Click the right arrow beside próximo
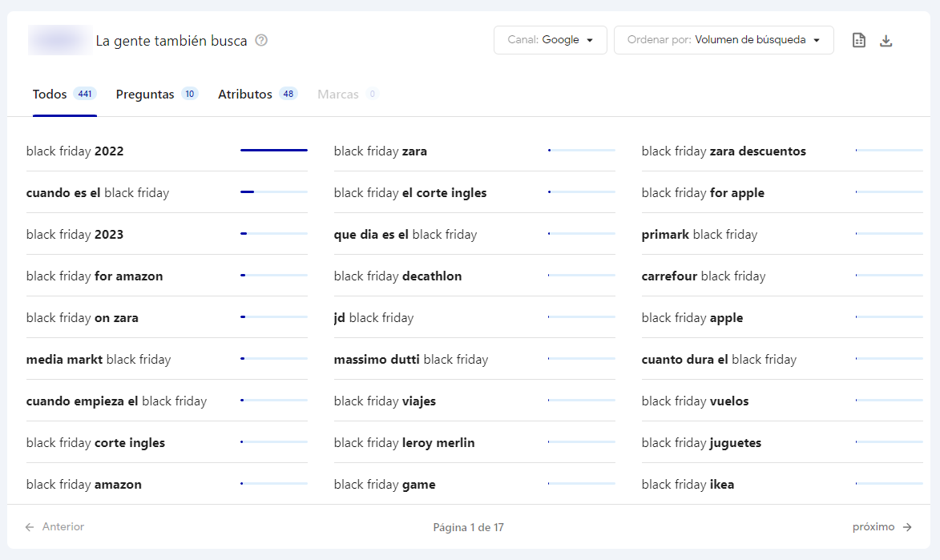This screenshot has height=560, width=940. coord(907,527)
